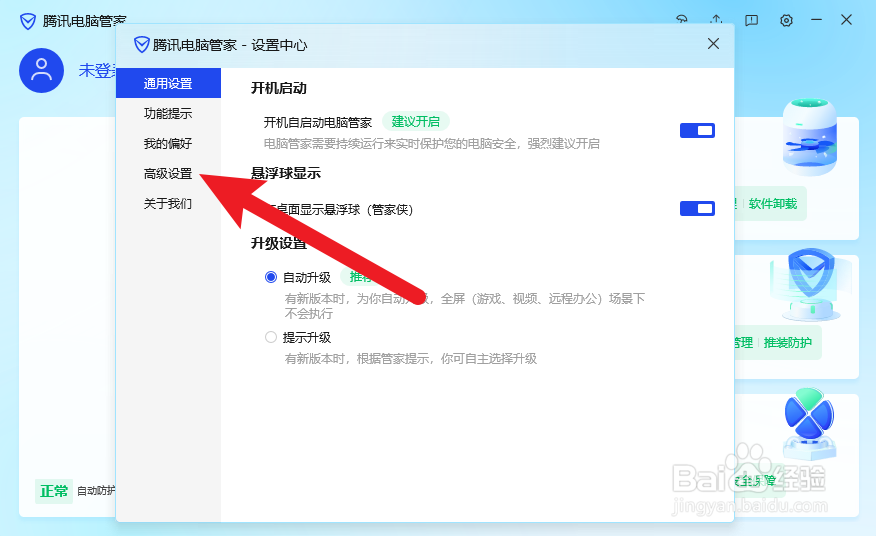
Task: Click the cleaner jar icon in main window
Action: (810, 137)
